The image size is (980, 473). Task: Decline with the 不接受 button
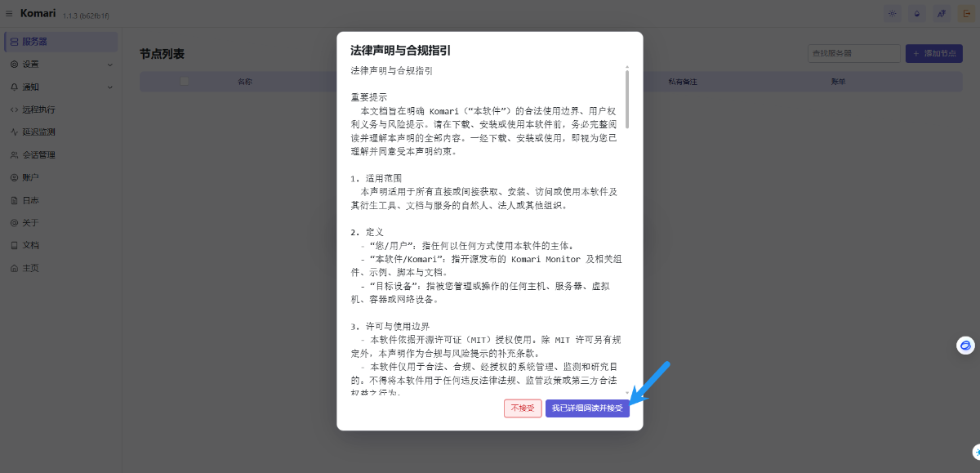523,408
